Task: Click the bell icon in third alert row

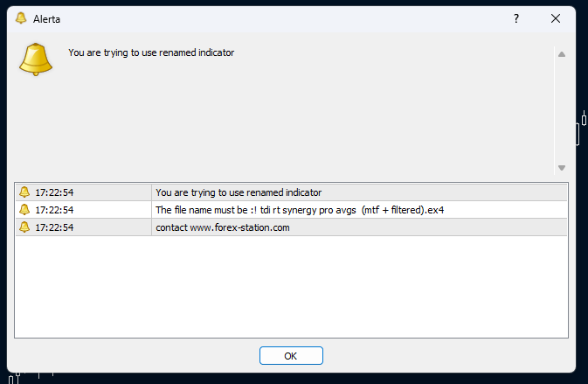Action: coord(24,227)
